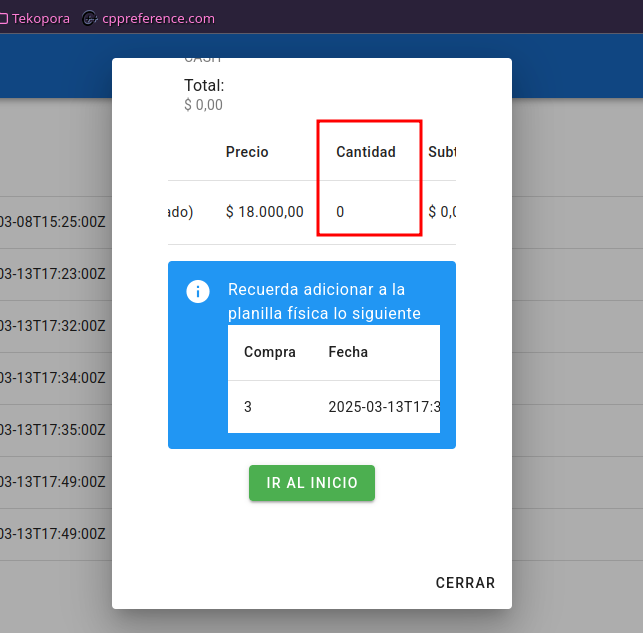Click the info icon in the blue alert
The image size is (643, 633).
(198, 291)
